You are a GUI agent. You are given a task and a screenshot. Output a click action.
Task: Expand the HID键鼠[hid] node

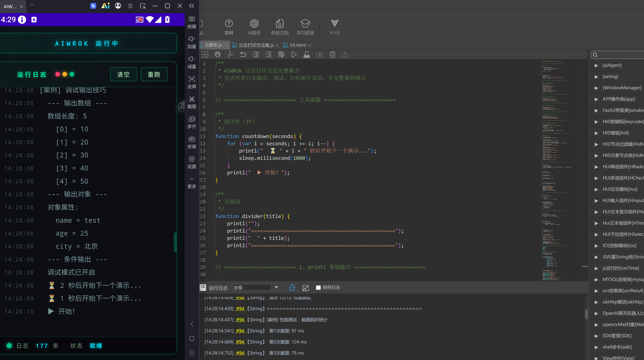click(x=597, y=133)
